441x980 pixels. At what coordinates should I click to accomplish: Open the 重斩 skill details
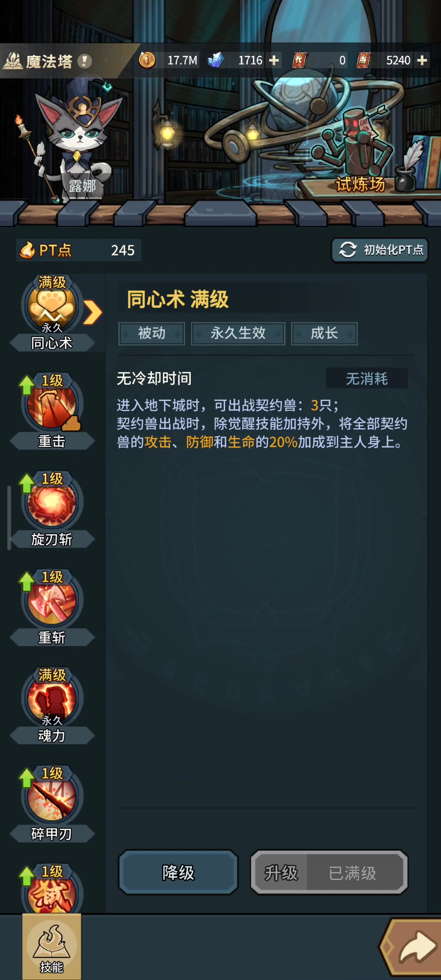point(52,600)
